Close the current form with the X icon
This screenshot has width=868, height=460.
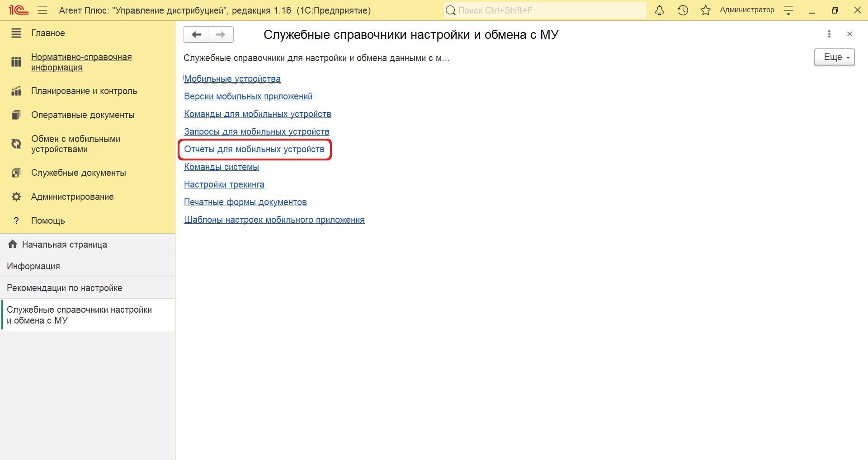[x=849, y=34]
